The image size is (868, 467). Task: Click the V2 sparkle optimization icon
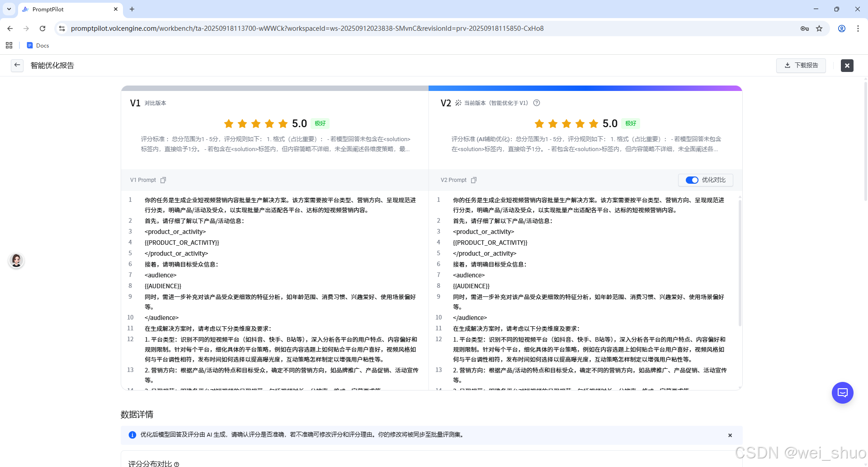[x=458, y=103]
